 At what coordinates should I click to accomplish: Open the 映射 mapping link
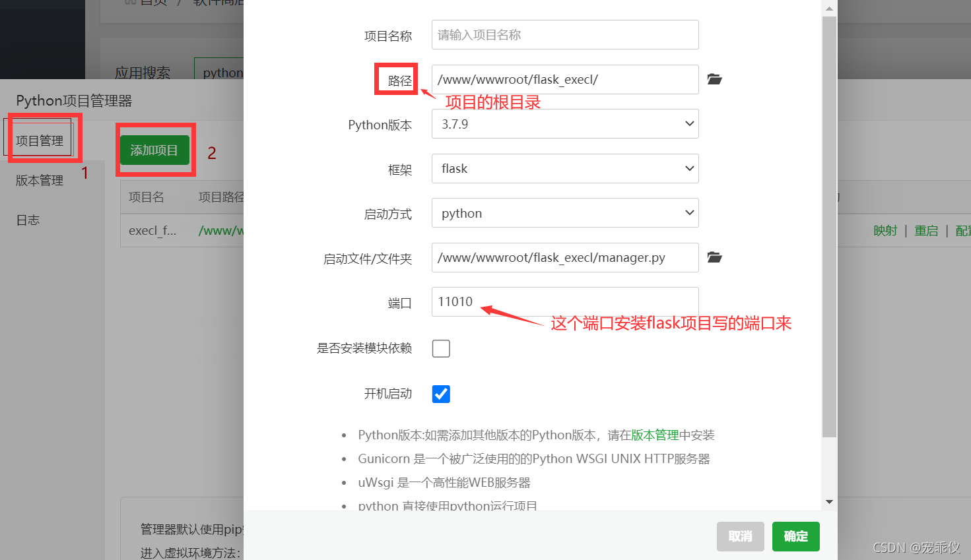click(x=885, y=230)
